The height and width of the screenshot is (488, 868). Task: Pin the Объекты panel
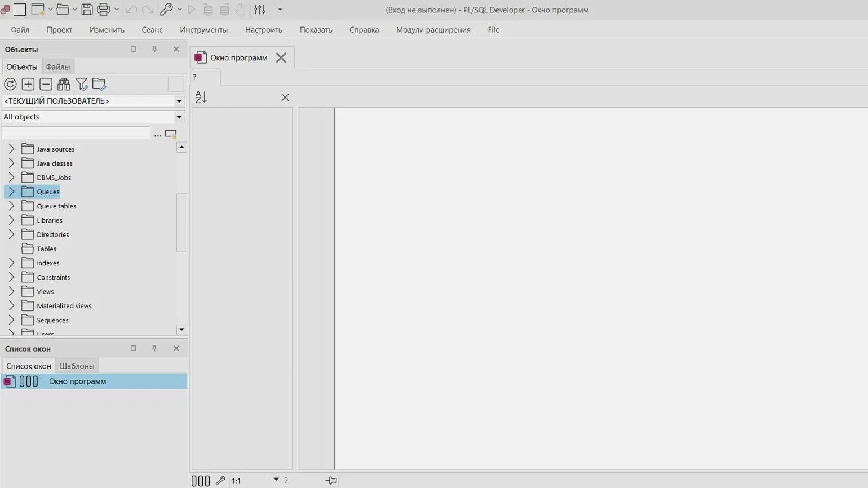[x=154, y=49]
